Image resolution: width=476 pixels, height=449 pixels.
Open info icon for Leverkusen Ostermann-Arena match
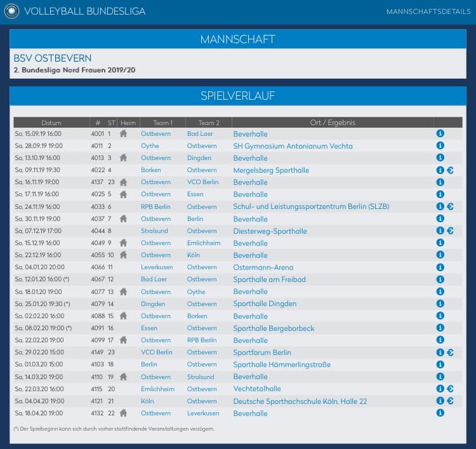440,267
